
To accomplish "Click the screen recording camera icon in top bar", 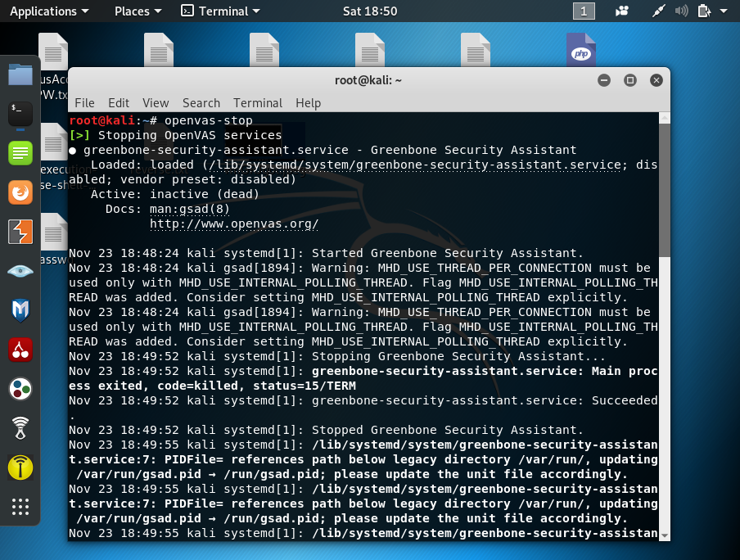I will click(x=622, y=11).
